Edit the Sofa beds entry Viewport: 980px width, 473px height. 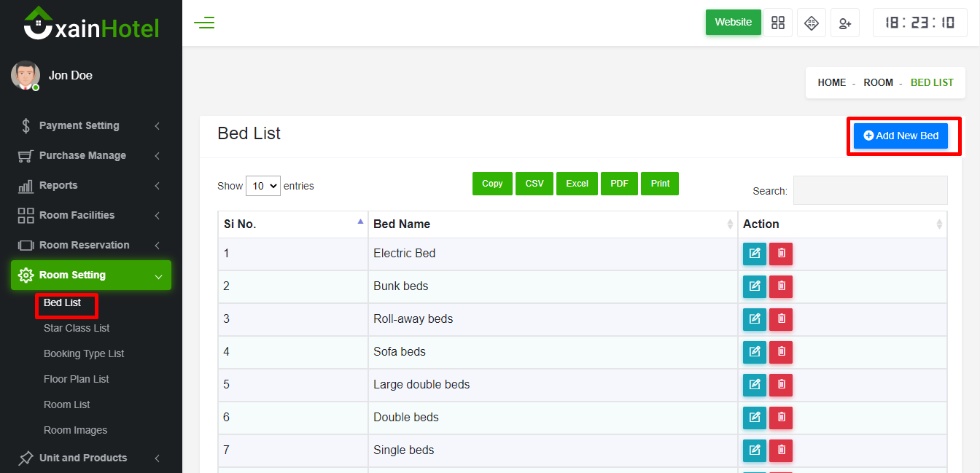pos(755,352)
